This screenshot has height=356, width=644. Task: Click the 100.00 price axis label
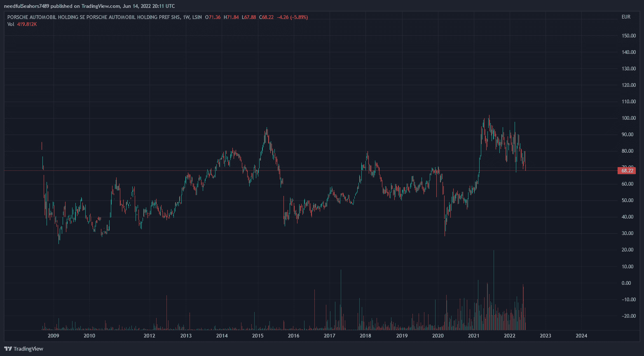(x=629, y=118)
